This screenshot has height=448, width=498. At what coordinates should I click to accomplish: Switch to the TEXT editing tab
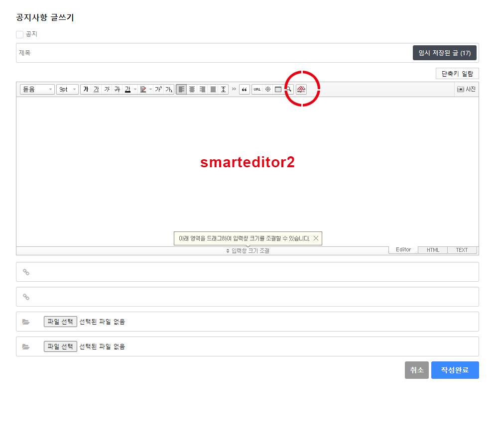coord(462,250)
